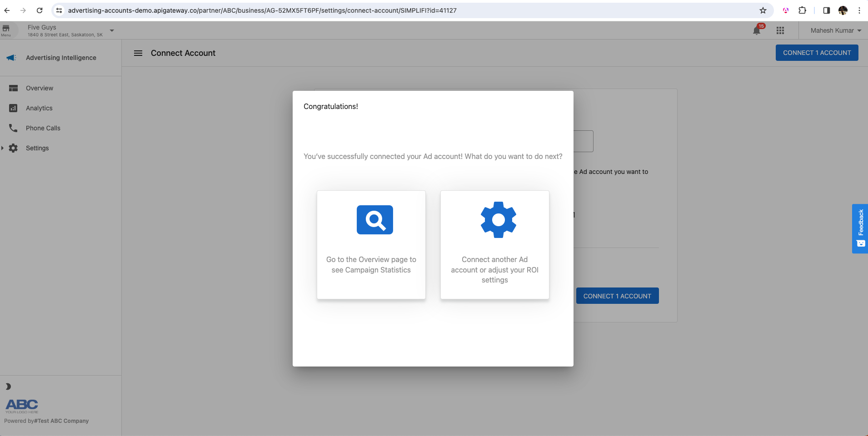Expand the Settings sidebar section arrow
Screen dimensions: 868x436
pos(3,148)
